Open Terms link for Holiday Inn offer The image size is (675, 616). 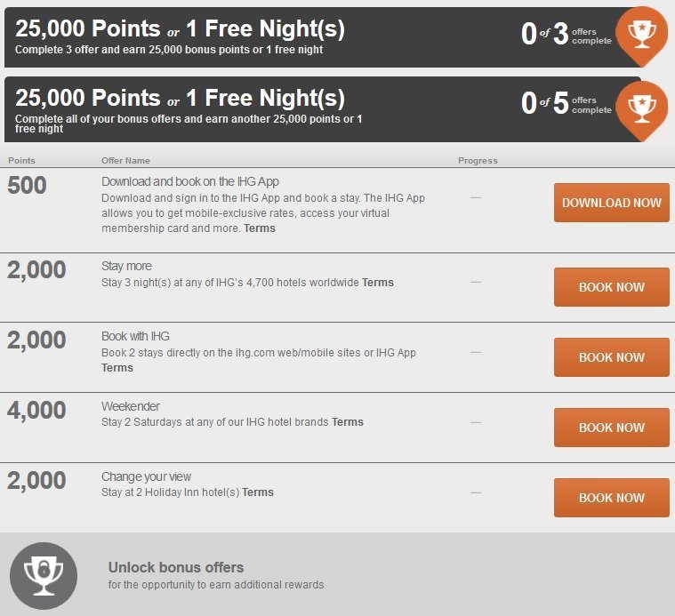(x=257, y=492)
